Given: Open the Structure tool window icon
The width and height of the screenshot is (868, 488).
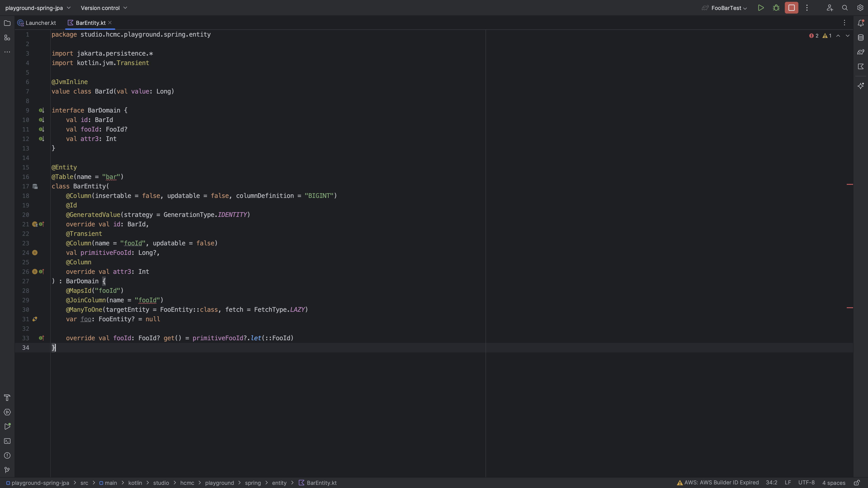Looking at the screenshot, I should [x=7, y=38].
